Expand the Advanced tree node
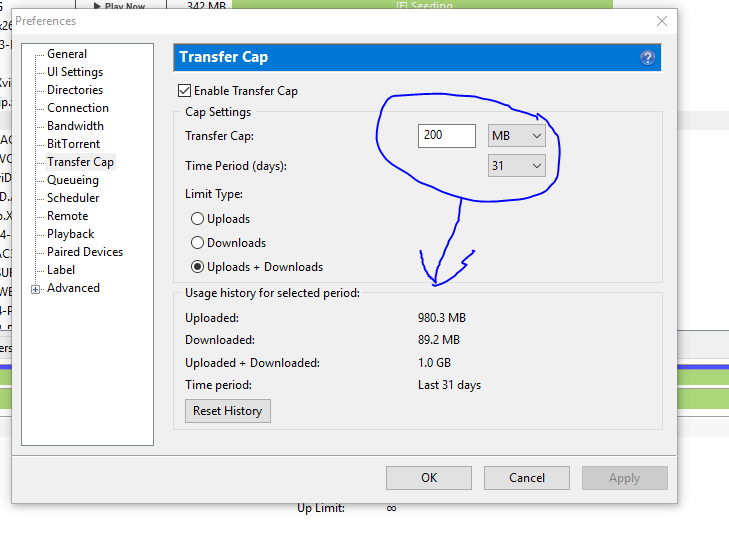 pos(35,289)
